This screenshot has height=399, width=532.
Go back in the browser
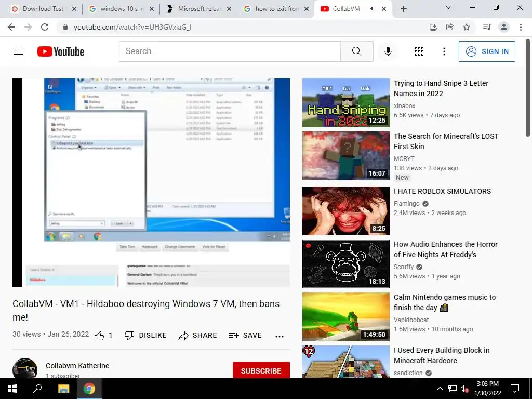pyautogui.click(x=11, y=27)
